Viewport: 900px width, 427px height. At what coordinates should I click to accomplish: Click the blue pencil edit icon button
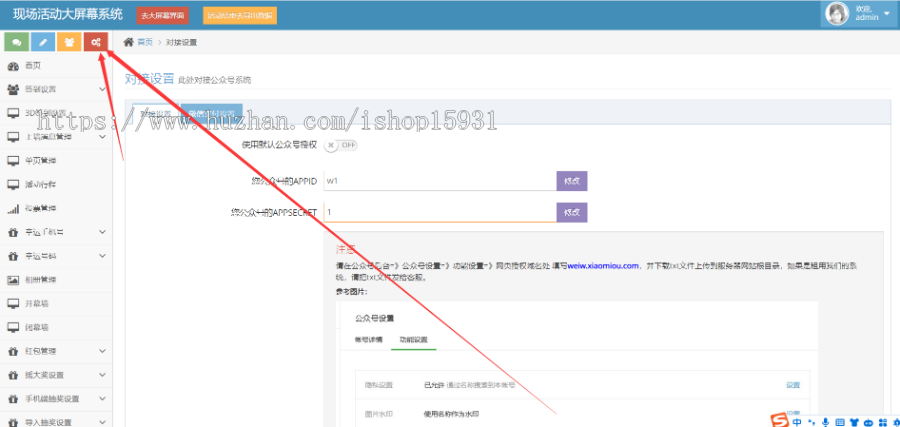[42, 42]
